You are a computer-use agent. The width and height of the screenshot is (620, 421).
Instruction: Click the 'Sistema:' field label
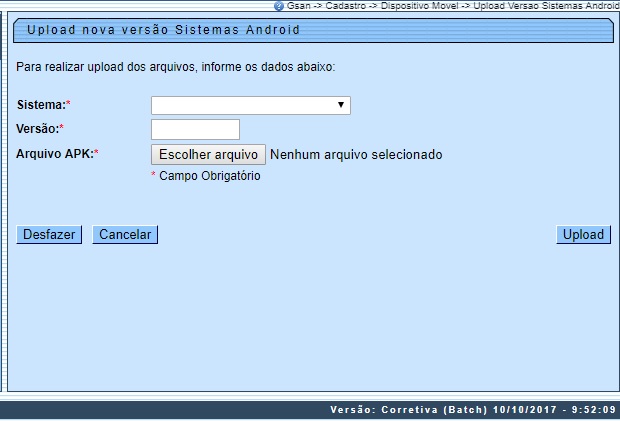coord(43,105)
